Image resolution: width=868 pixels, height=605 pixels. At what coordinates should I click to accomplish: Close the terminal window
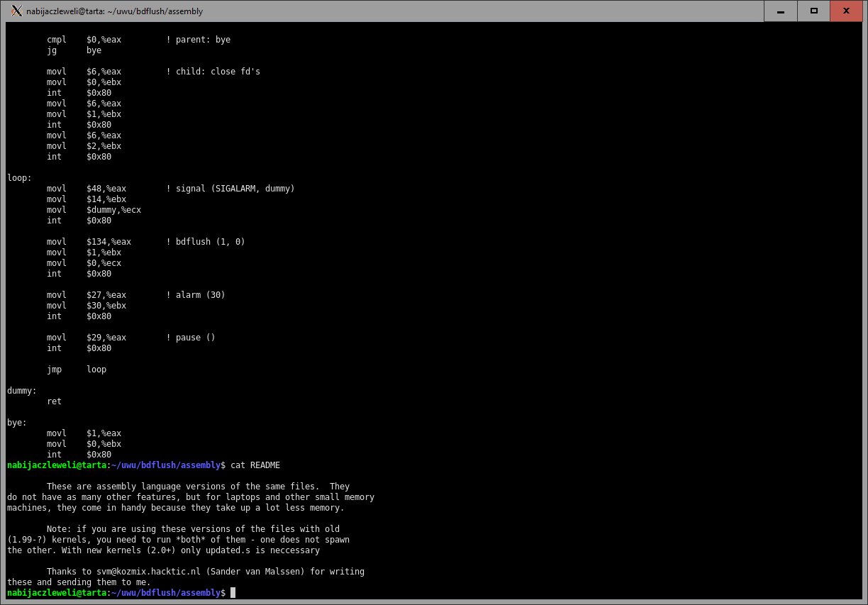[x=847, y=11]
